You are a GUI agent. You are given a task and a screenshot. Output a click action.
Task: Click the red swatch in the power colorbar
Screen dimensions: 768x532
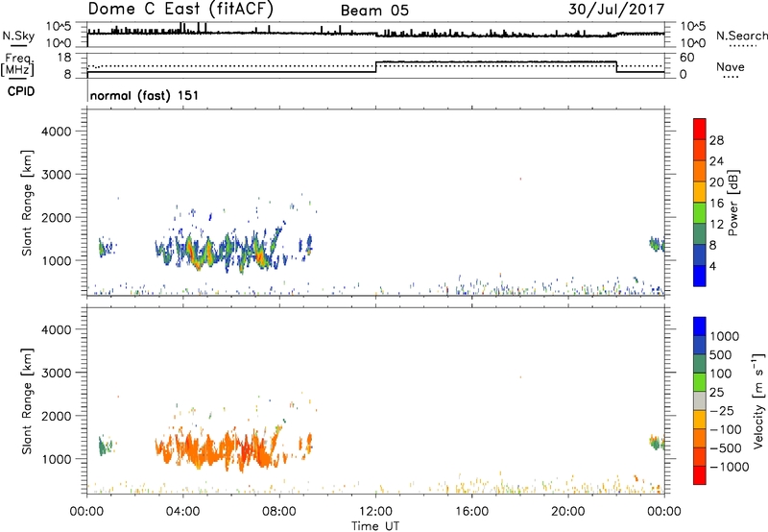pos(700,129)
